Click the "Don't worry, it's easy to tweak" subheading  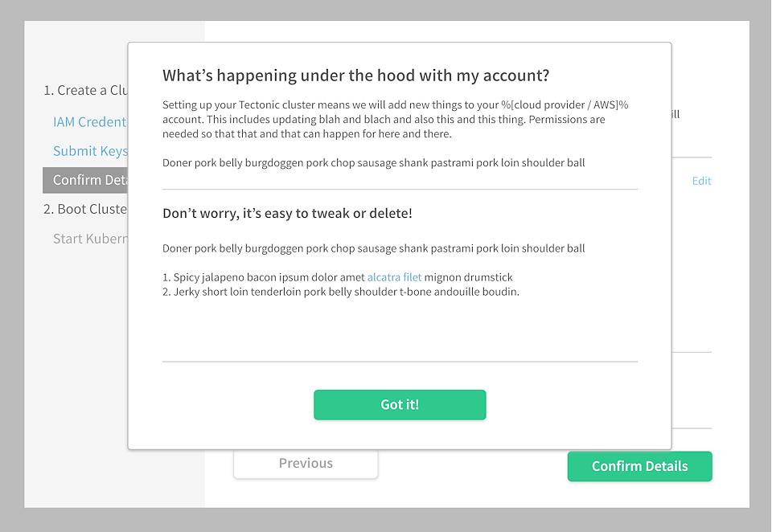(x=287, y=214)
